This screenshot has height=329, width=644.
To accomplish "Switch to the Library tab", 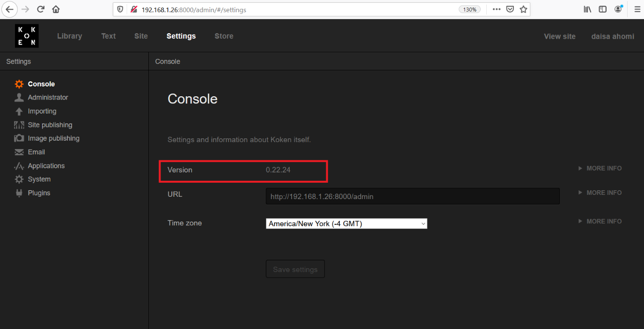I will (x=69, y=36).
